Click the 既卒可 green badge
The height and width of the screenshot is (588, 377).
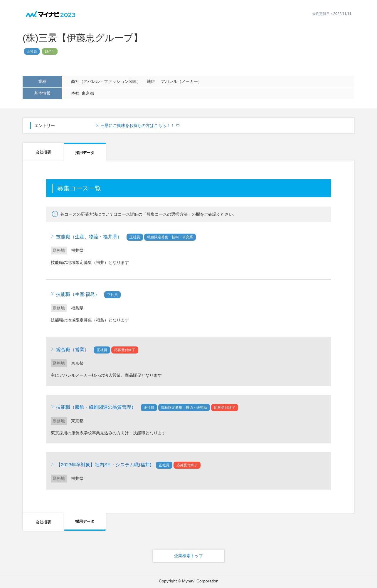50,51
